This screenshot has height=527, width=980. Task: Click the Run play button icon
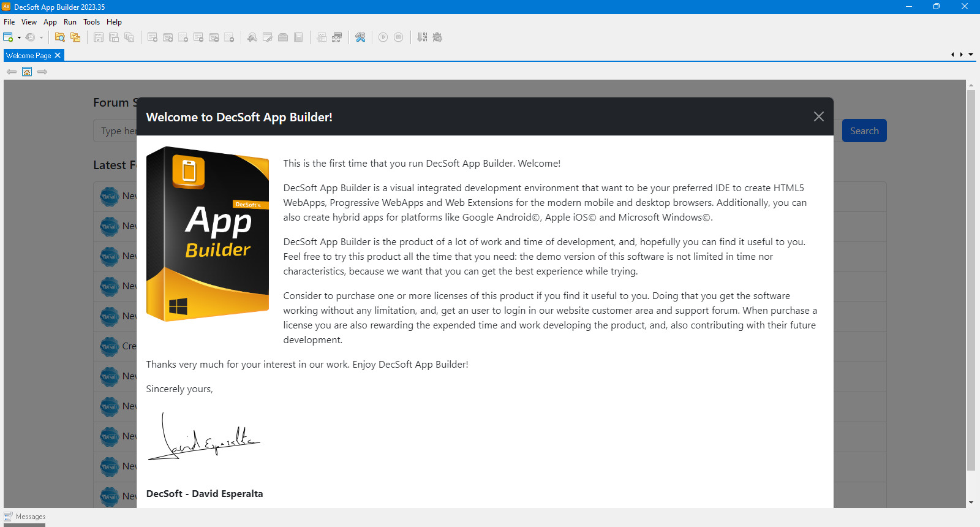[383, 37]
